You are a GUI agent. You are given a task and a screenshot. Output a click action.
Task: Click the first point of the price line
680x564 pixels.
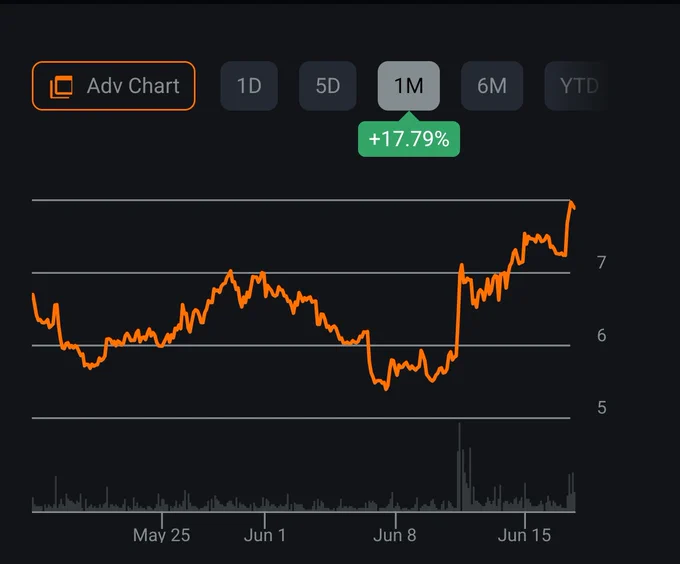33,295
